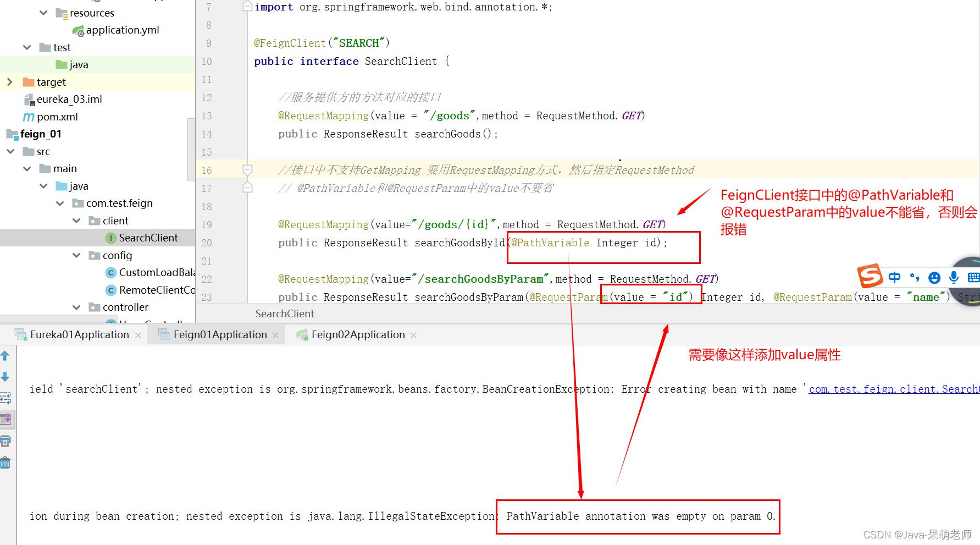Open the Sogou input method logo
This screenshot has width=980, height=545.
(x=870, y=276)
